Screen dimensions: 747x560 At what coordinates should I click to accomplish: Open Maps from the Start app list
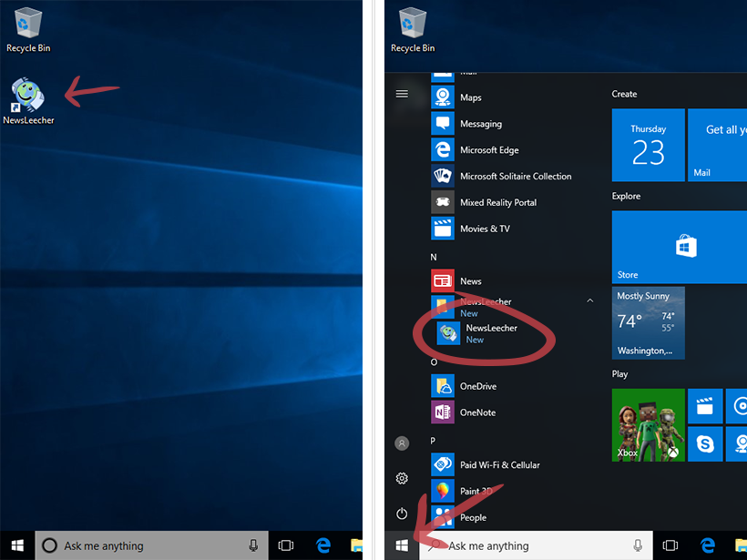coord(512,97)
